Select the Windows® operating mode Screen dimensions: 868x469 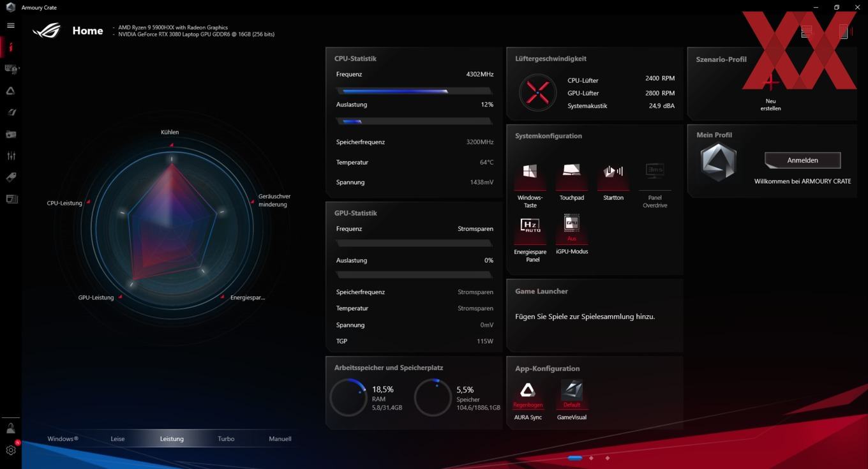pos(63,439)
